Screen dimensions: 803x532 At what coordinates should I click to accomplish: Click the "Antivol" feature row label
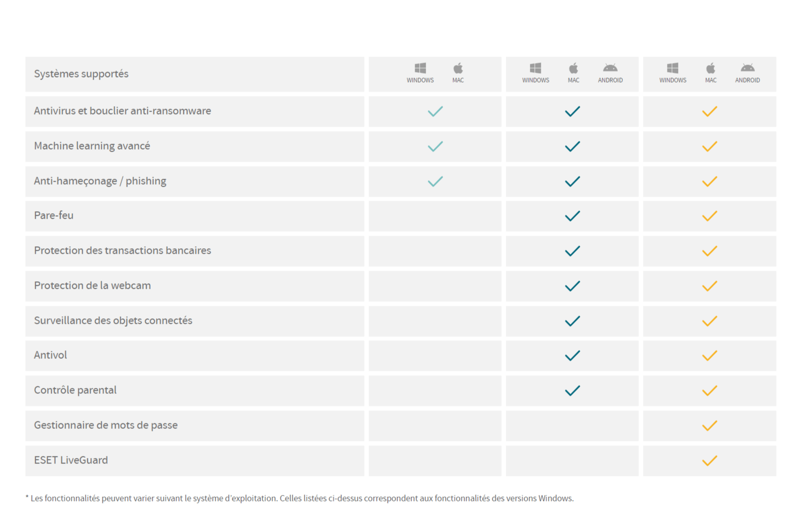(x=51, y=355)
